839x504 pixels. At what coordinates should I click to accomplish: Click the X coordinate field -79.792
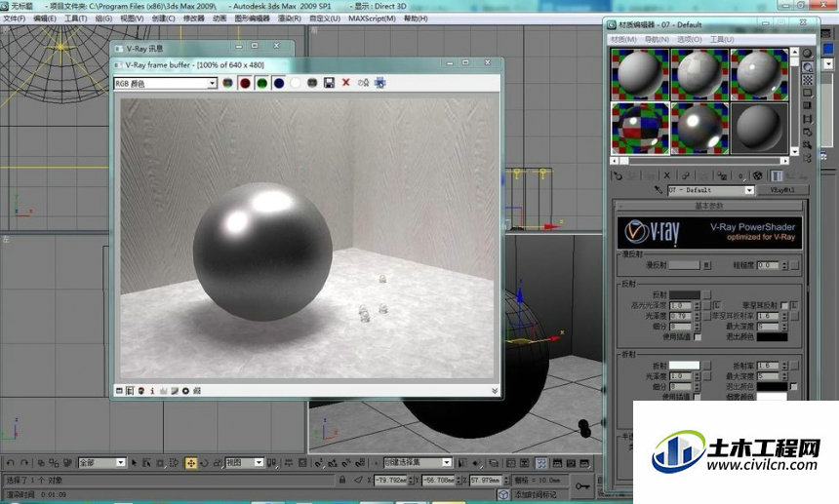(x=390, y=480)
